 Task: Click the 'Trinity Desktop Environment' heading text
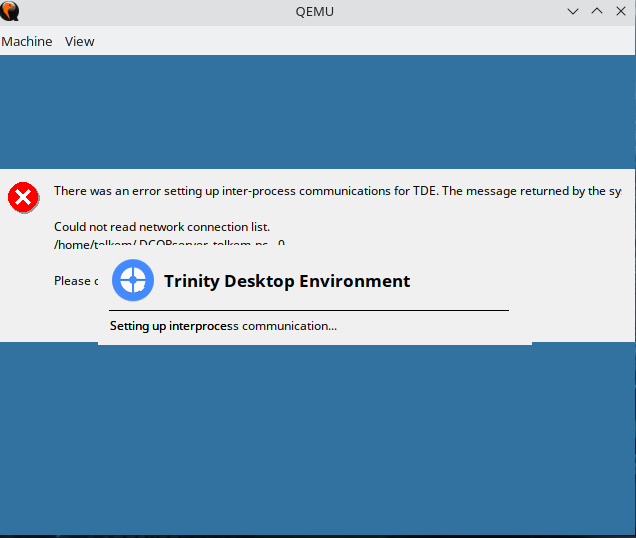[287, 281]
